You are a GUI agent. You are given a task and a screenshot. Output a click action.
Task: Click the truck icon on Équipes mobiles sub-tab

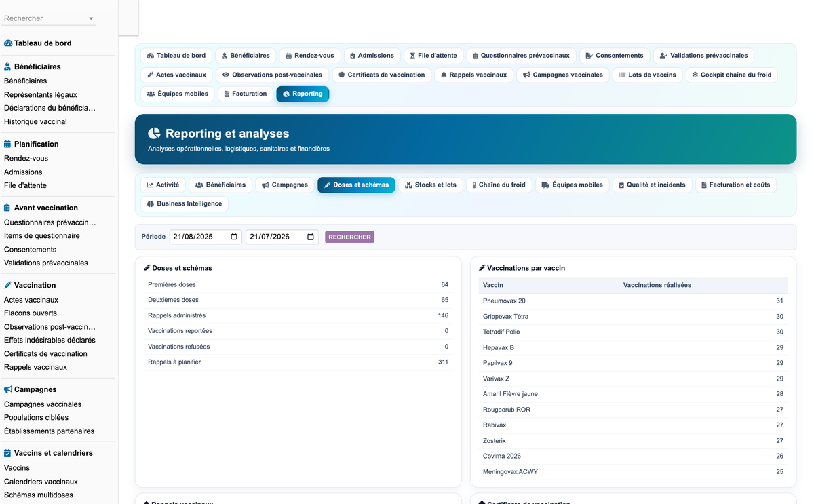(545, 185)
